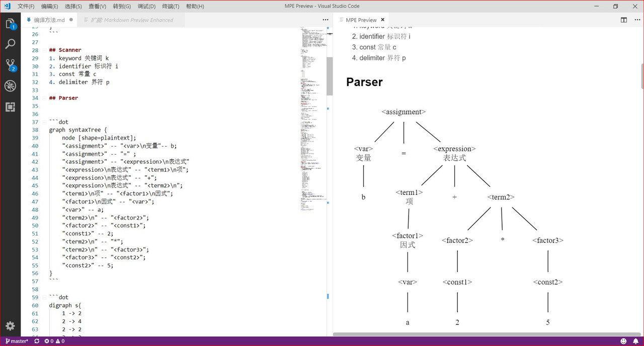Click '1. keyword 关键词 k' line in editor
This screenshot has height=346, width=644.
pyautogui.click(x=79, y=58)
